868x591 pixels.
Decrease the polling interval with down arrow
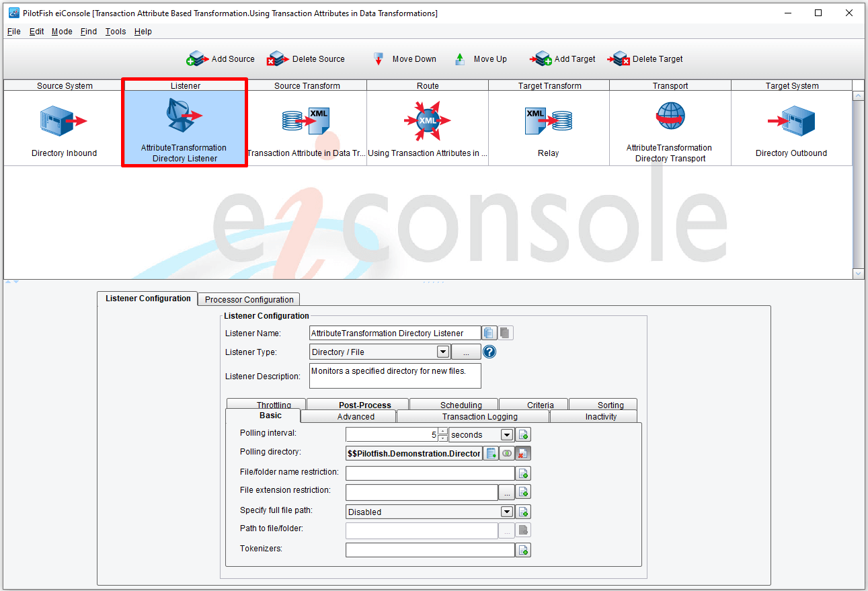coord(443,438)
